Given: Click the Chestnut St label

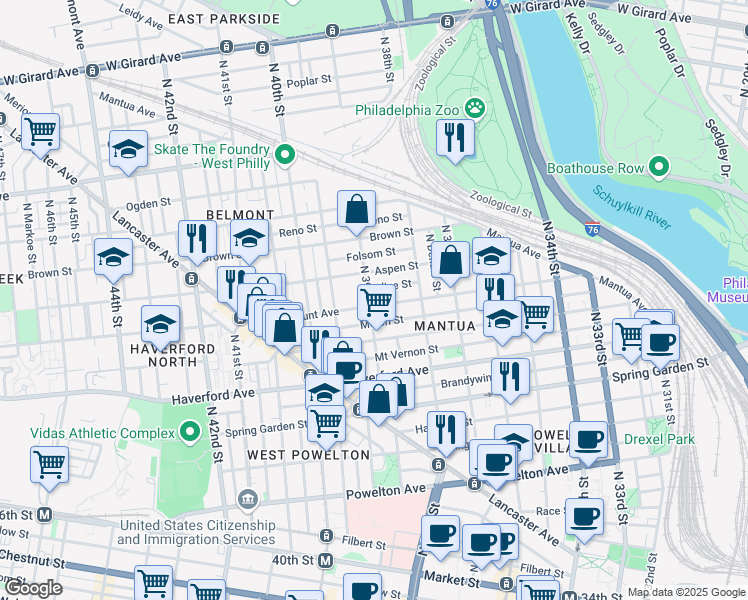Looking at the screenshot, I should (32, 559).
